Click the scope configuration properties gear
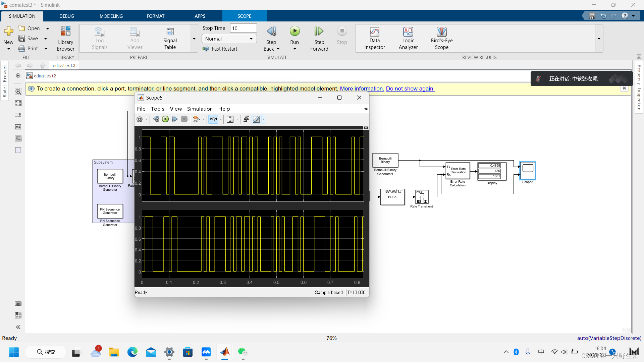 (x=140, y=119)
